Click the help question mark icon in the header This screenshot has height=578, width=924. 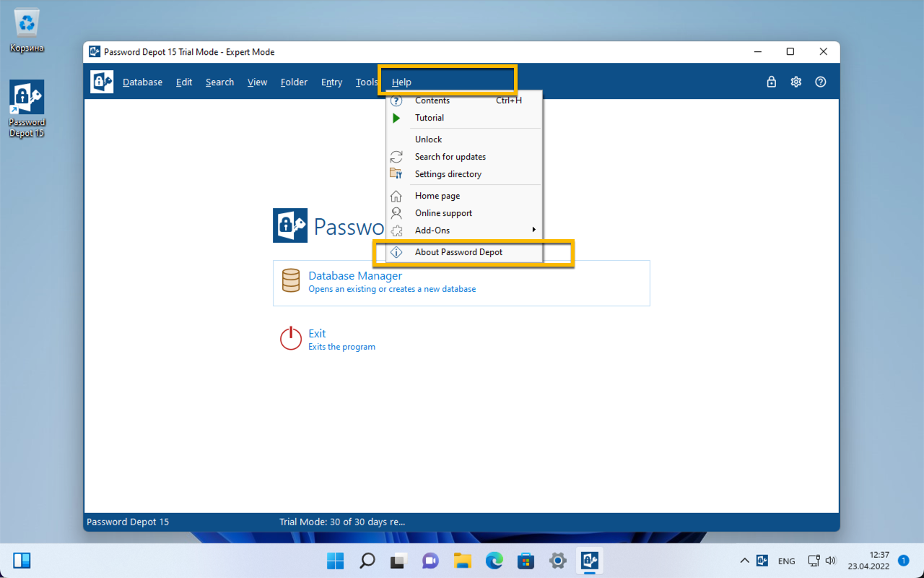[820, 82]
